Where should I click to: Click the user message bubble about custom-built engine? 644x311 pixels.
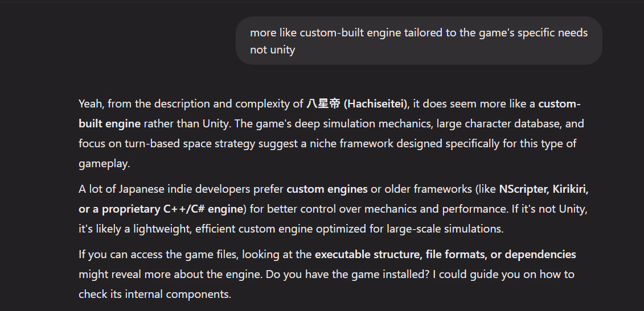(x=419, y=40)
